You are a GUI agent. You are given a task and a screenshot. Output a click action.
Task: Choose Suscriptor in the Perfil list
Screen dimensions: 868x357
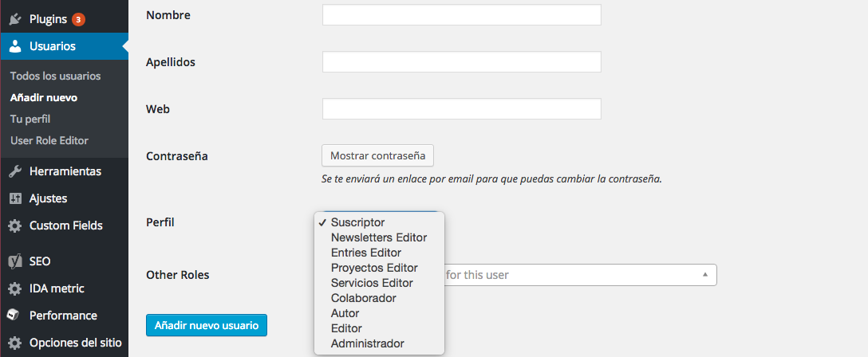point(379,222)
